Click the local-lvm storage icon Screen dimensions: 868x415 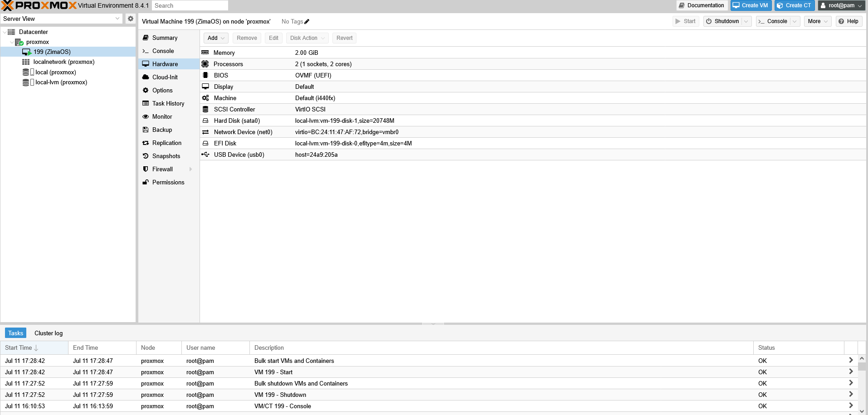pyautogui.click(x=28, y=82)
